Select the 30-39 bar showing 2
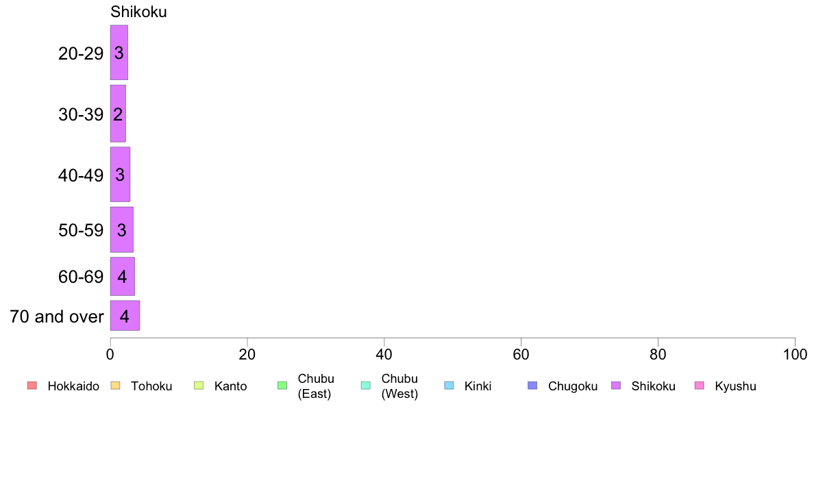This screenshot has height=504, width=814. [x=118, y=114]
